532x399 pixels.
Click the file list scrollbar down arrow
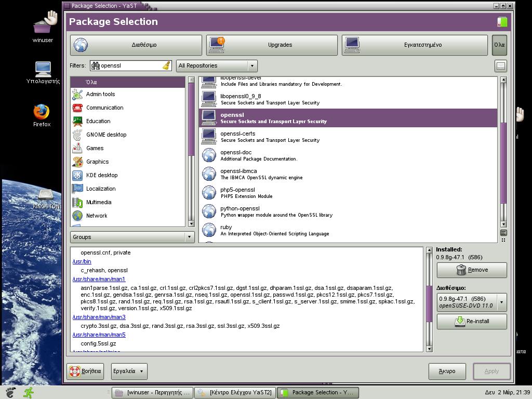429,349
